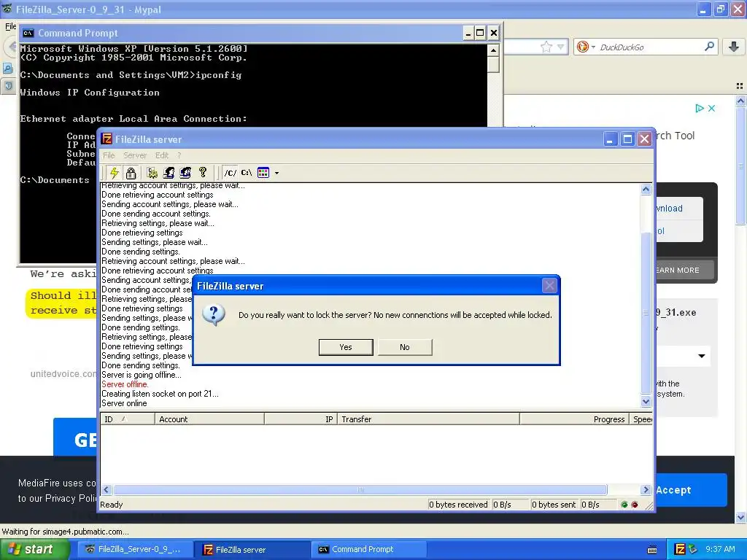Viewport: 747px width, 560px height.
Task: Click the log pane scroll down arrow
Action: pos(646,401)
